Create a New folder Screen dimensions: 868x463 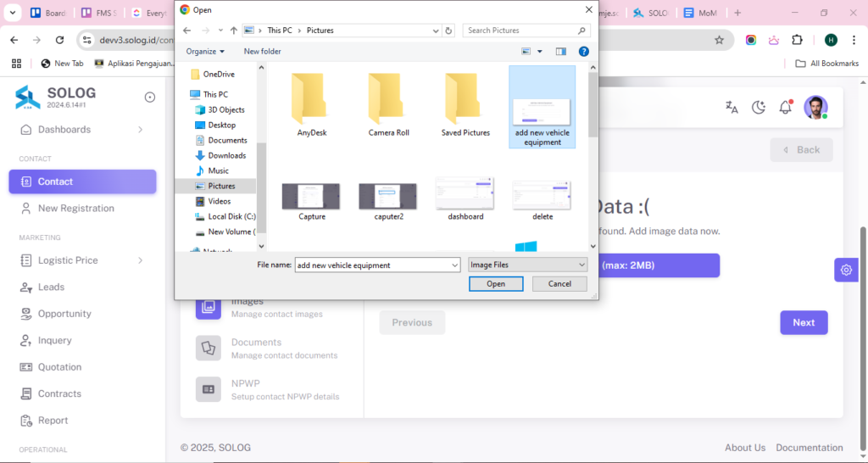[263, 52]
